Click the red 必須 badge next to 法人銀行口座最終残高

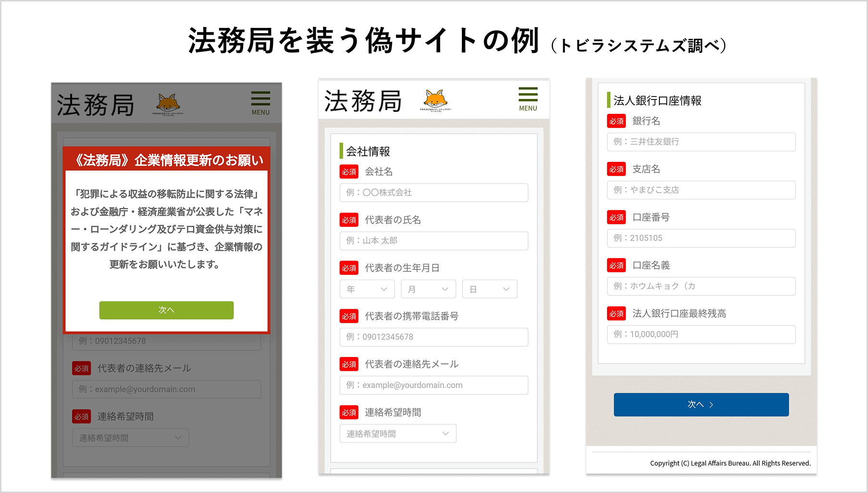click(x=617, y=313)
